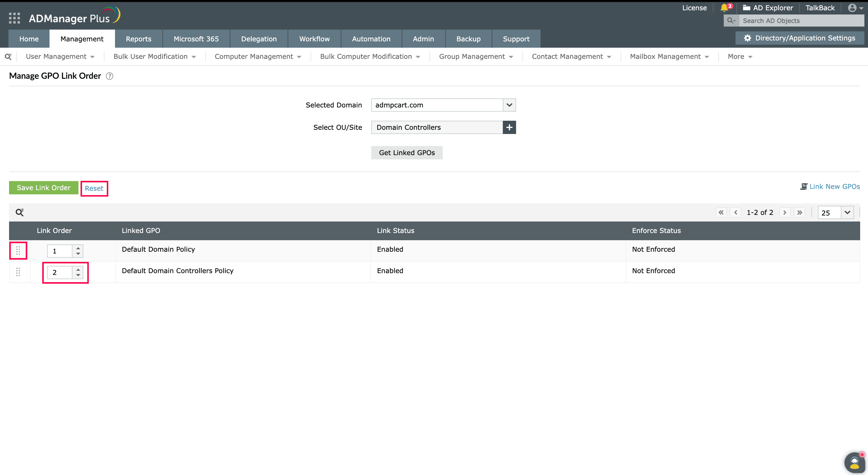
Task: Click the Link New GPOs link
Action: pyautogui.click(x=834, y=186)
